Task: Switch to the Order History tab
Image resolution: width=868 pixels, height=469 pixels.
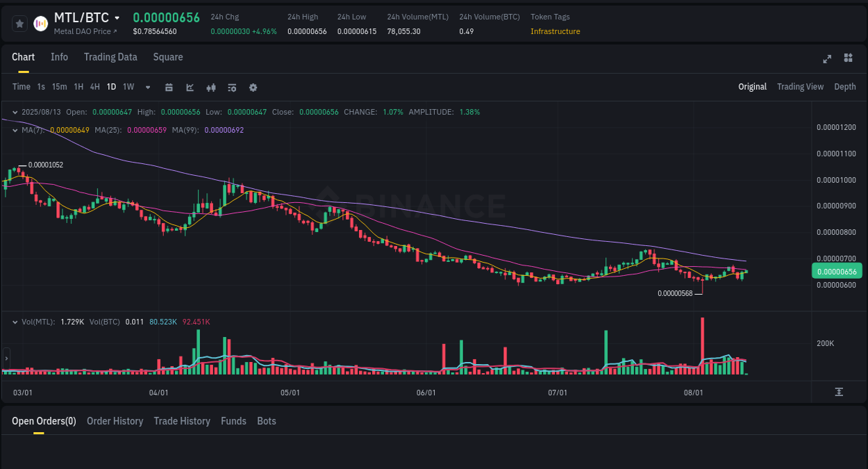Action: (115, 421)
